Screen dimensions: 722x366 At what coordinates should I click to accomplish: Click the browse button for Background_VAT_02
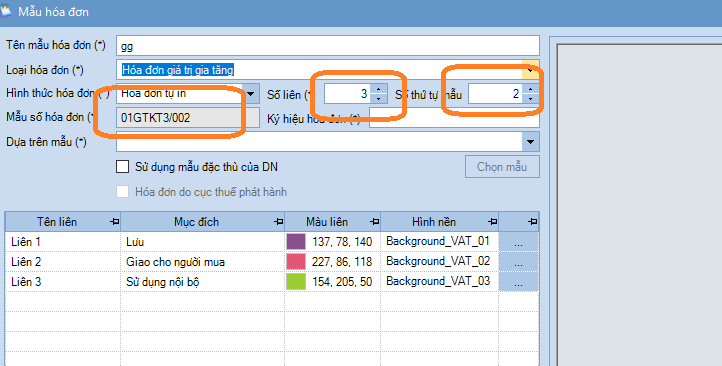518,261
